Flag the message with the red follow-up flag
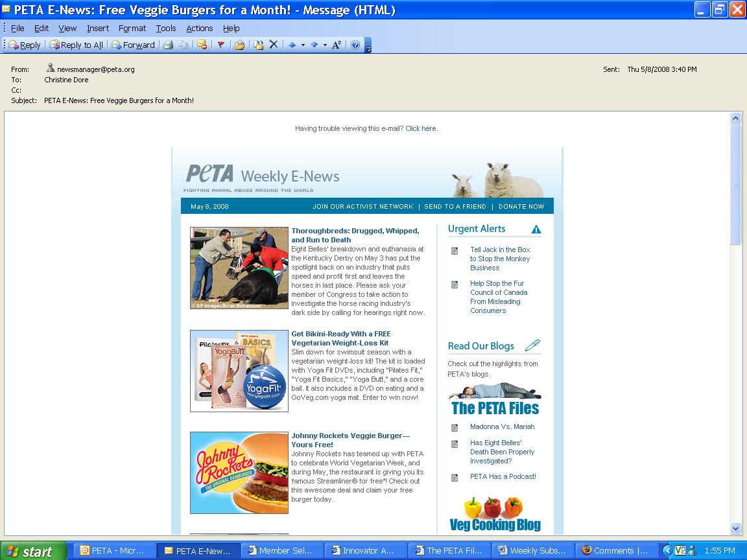This screenshot has width=747, height=560. tap(220, 45)
